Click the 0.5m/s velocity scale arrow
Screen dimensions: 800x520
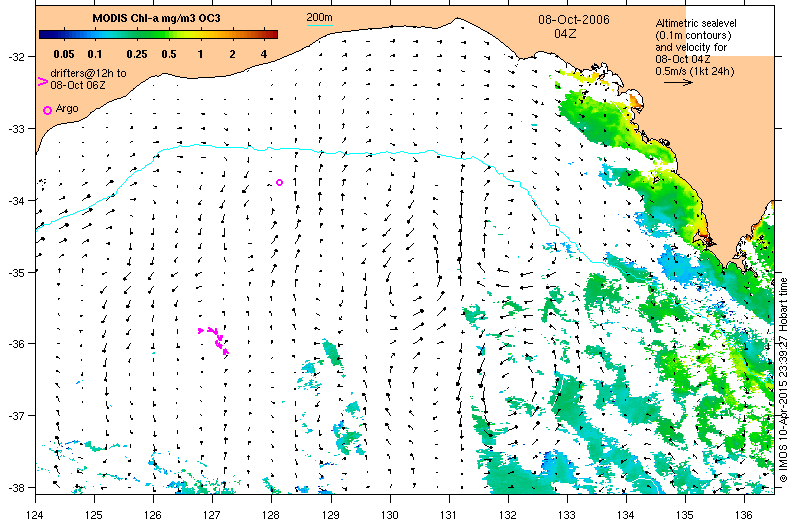coord(679,82)
